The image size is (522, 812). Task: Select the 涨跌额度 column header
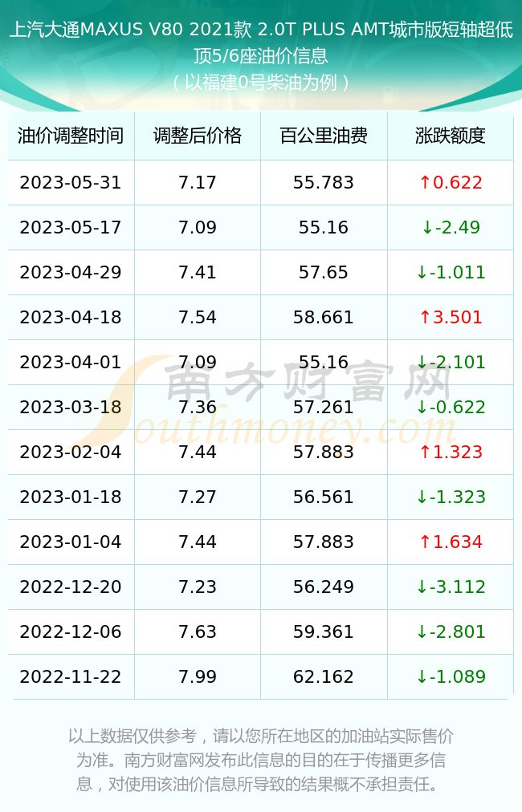(451, 136)
